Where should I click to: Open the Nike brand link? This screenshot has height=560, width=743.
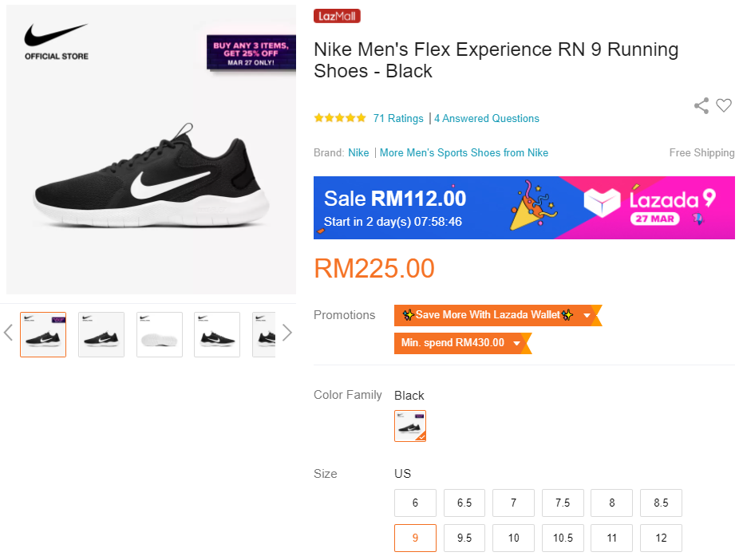[x=358, y=152]
